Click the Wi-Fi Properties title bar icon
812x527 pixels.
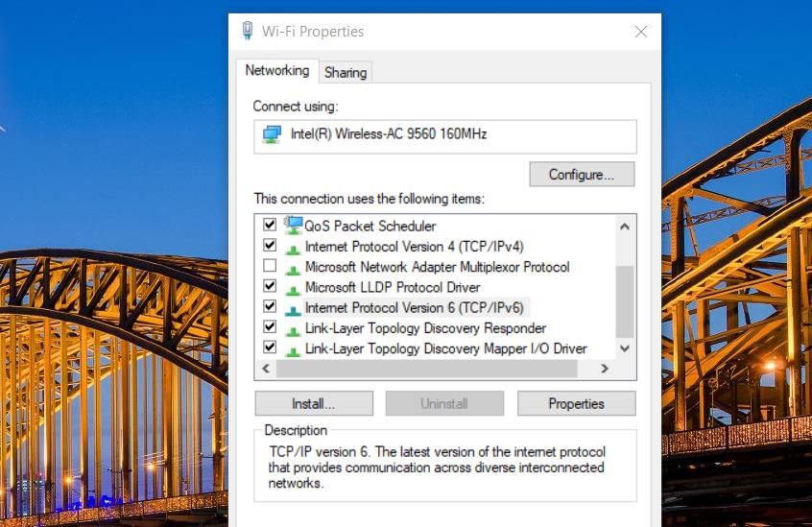[248, 31]
